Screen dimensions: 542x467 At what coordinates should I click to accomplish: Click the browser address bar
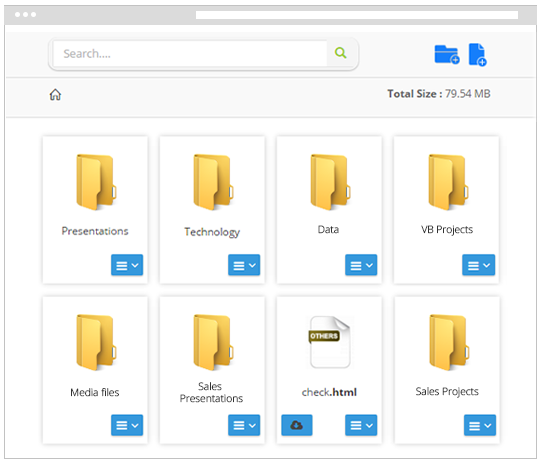pos(357,15)
